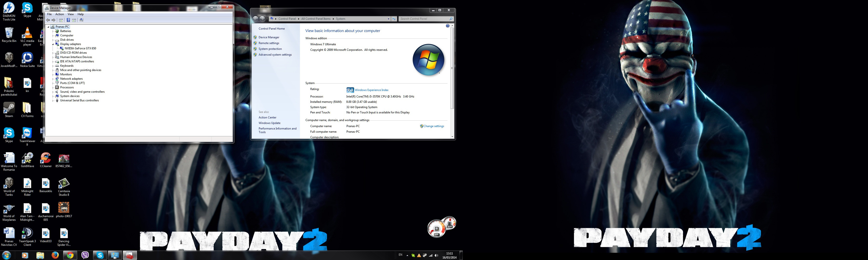Click show/hide console tree toolbar icon

coord(61,20)
